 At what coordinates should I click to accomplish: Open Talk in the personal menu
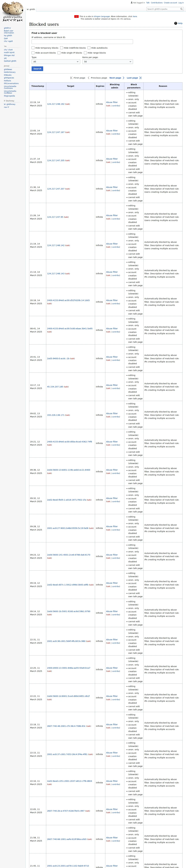point(148,3)
